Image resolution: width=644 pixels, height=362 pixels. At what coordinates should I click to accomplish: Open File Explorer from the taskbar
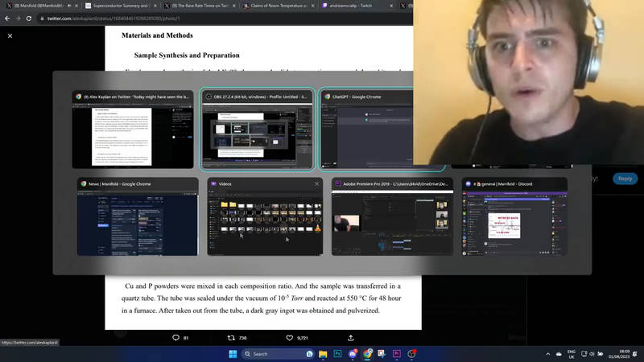tap(323, 354)
